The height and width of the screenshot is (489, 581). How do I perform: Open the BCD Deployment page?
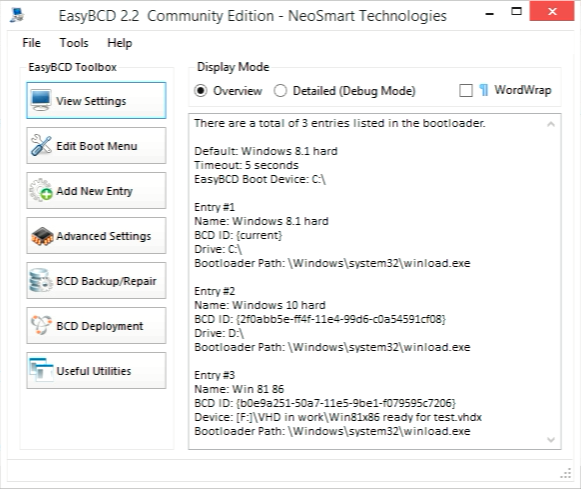click(96, 326)
